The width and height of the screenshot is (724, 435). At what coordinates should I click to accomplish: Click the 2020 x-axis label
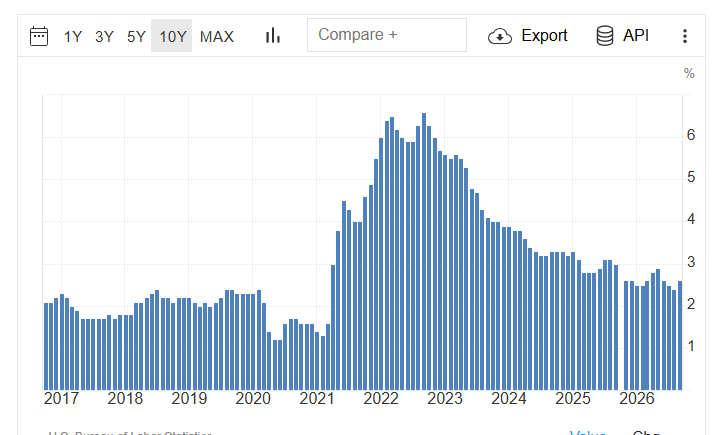tap(253, 399)
